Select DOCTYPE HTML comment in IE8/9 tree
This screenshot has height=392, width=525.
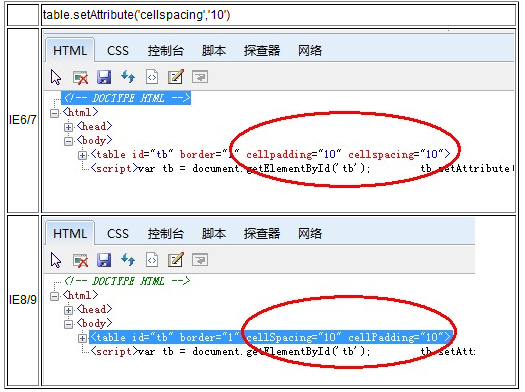(x=127, y=281)
